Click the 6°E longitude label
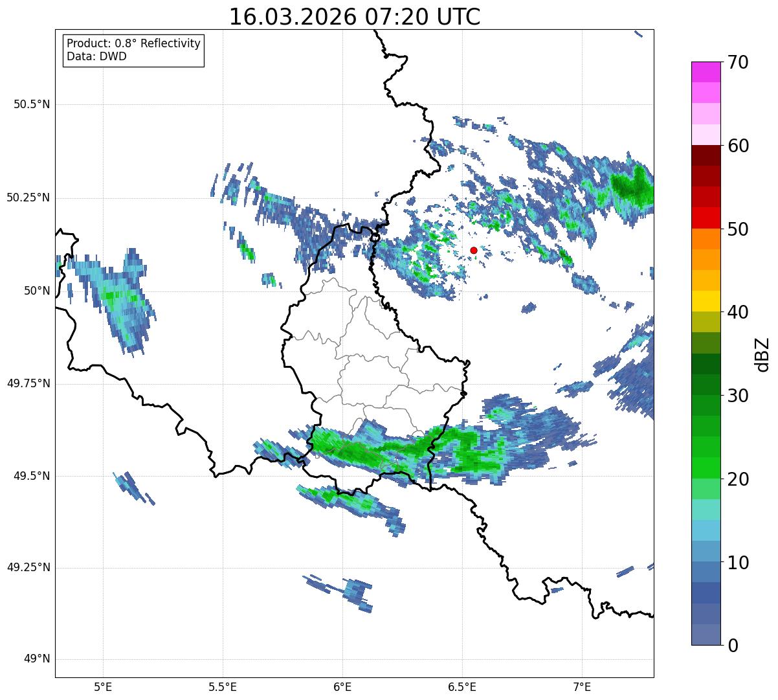Viewport: 778px width, 700px height. click(x=342, y=687)
